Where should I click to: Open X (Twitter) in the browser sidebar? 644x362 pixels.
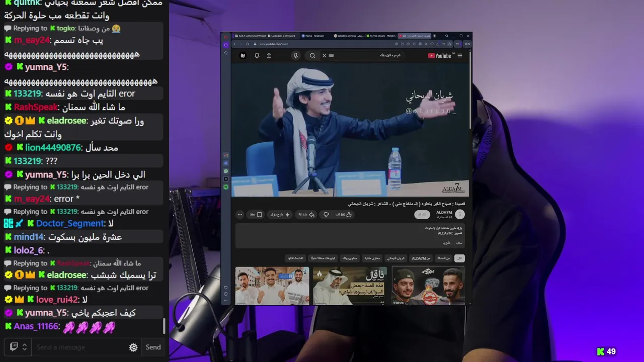226,179
